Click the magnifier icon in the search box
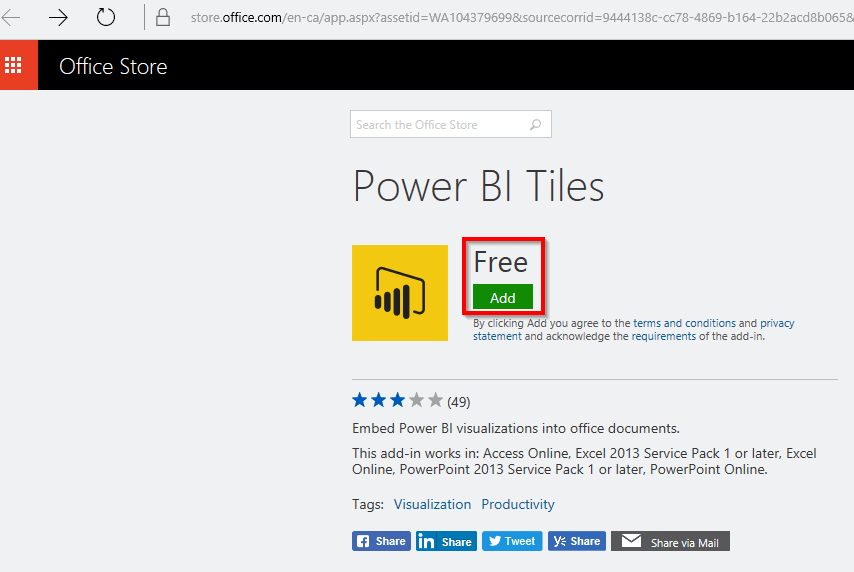The height and width of the screenshot is (572, 854). pos(536,125)
